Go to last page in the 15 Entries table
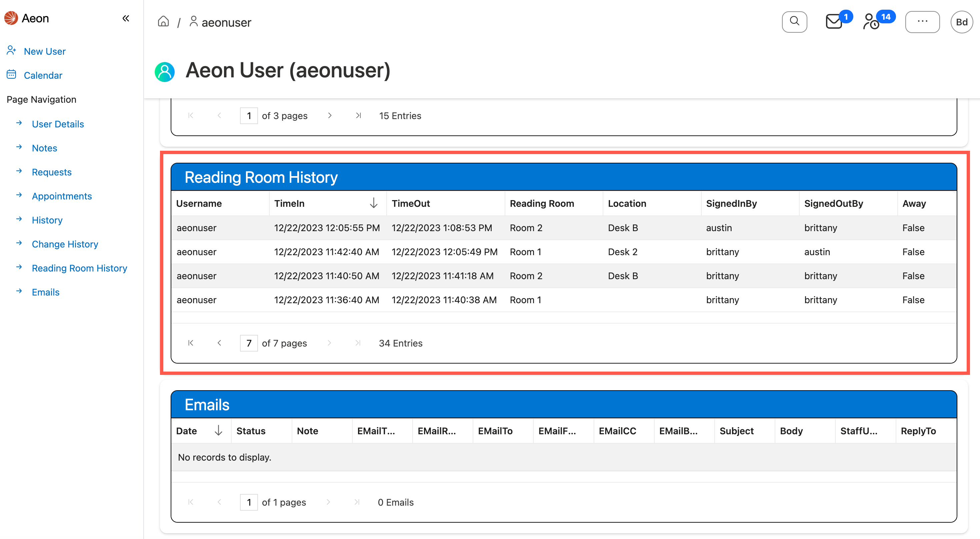The width and height of the screenshot is (980, 539). coord(358,115)
